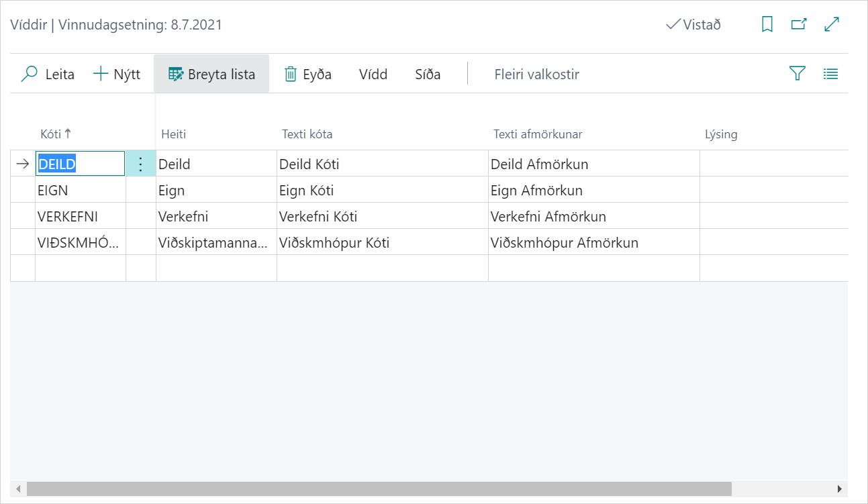Open the three-dot row menu for DEILD
Screen dimensions: 868x504
coord(140,164)
